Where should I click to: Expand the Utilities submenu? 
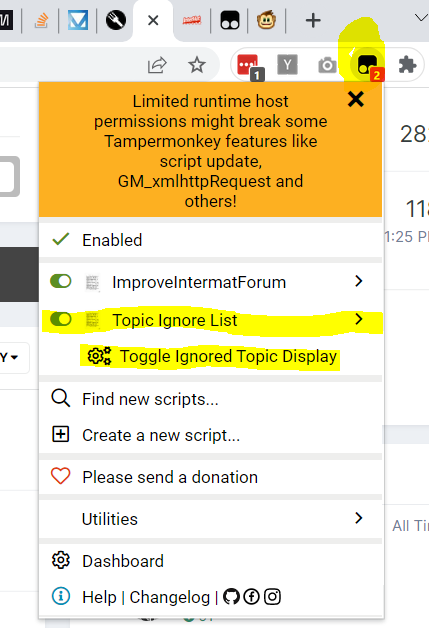point(210,519)
